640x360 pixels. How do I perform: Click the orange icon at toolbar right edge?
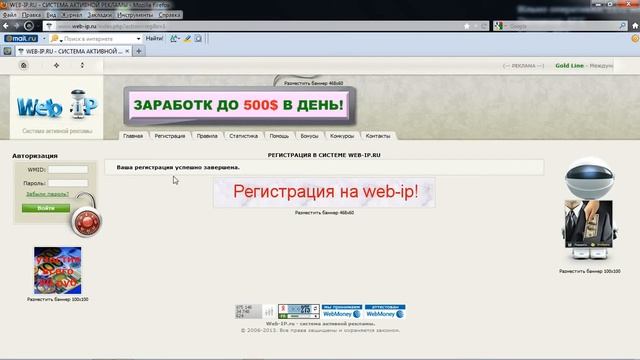(636, 38)
